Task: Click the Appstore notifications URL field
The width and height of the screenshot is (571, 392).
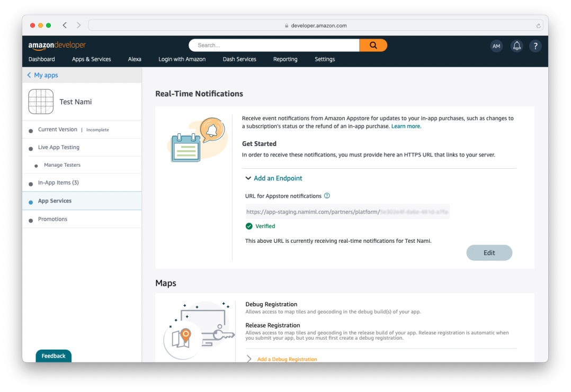Action: click(x=347, y=212)
